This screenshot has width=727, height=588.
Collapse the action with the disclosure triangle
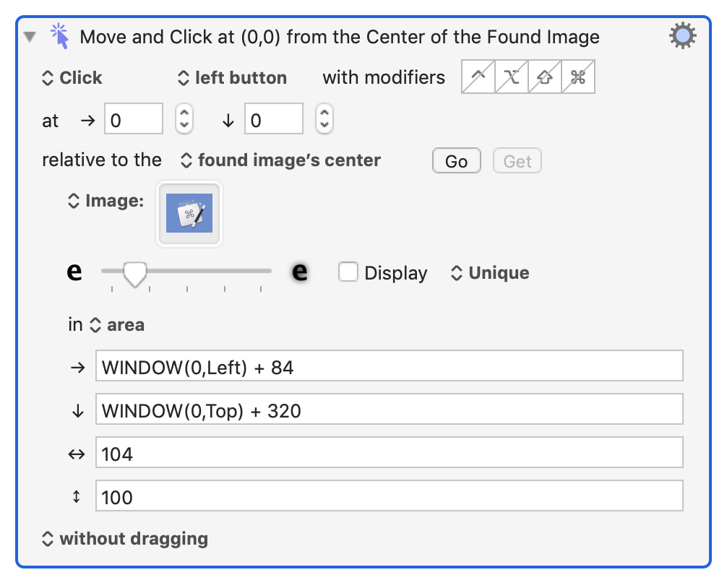pos(29,35)
